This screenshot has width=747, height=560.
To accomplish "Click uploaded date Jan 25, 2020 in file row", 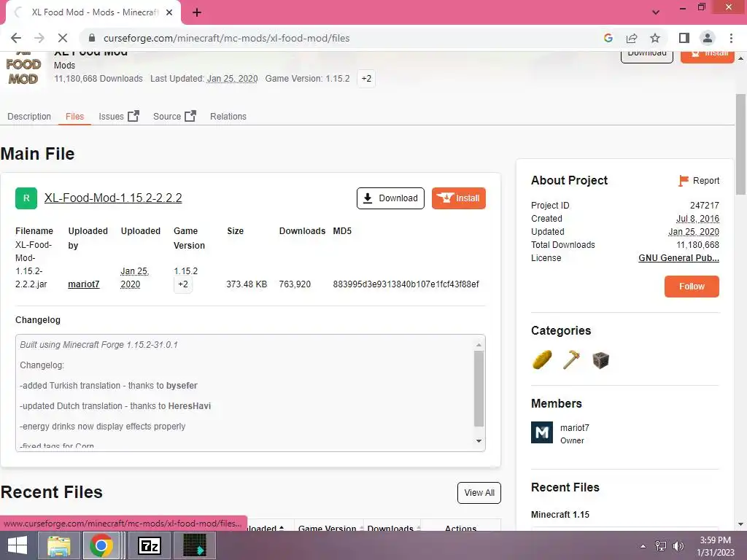I will click(134, 278).
